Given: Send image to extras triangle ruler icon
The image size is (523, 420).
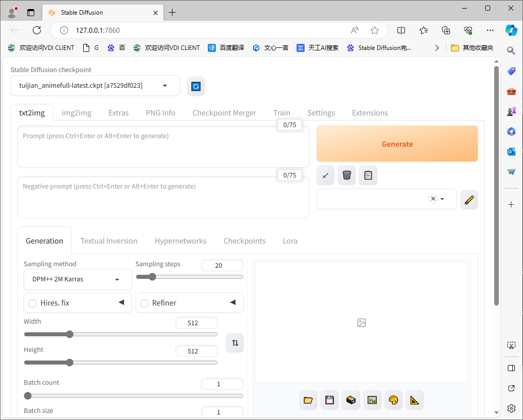Looking at the screenshot, I should [x=415, y=400].
